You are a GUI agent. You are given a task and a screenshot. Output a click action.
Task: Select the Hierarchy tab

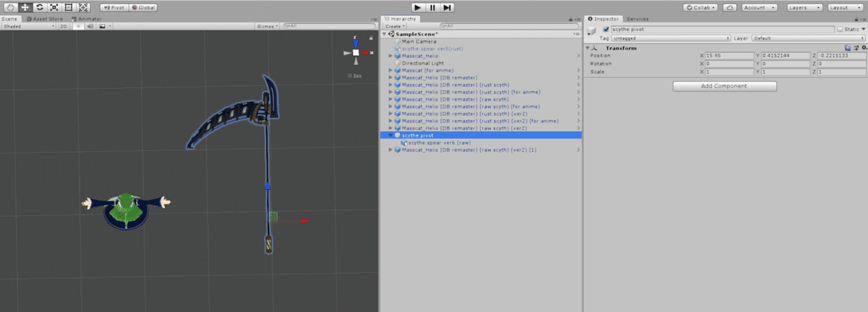tap(400, 19)
